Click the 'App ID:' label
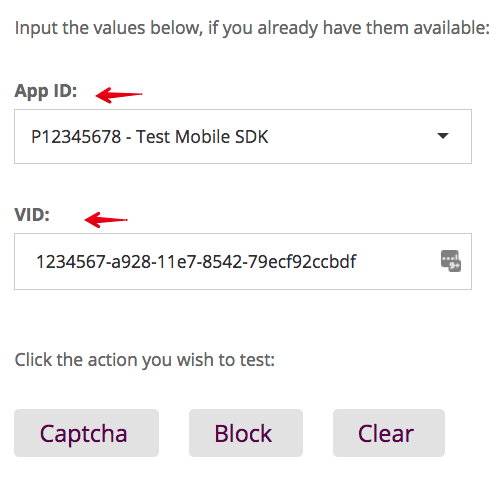503x477 pixels. click(x=46, y=91)
